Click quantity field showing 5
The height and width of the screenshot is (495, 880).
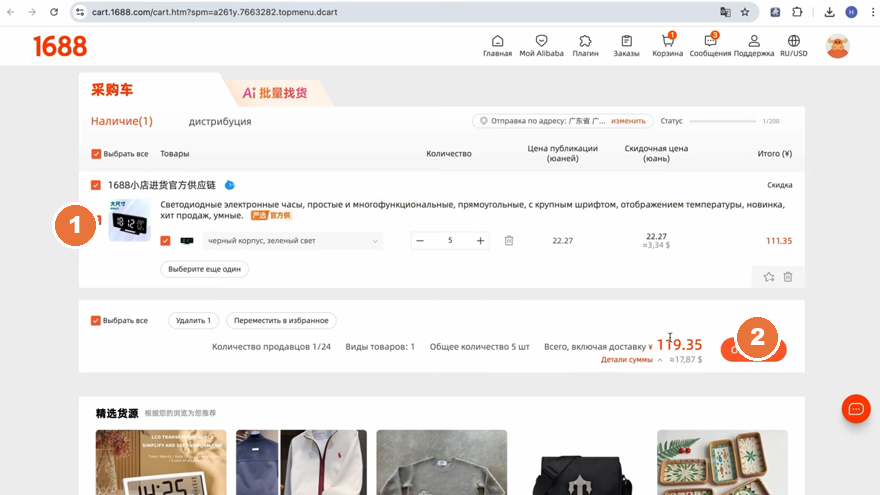click(x=450, y=241)
